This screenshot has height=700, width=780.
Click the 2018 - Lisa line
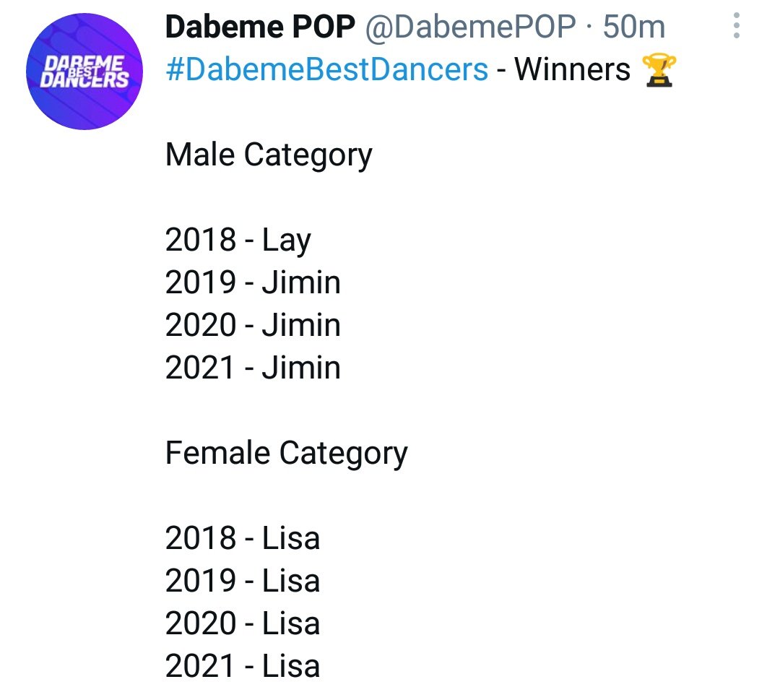click(x=242, y=538)
